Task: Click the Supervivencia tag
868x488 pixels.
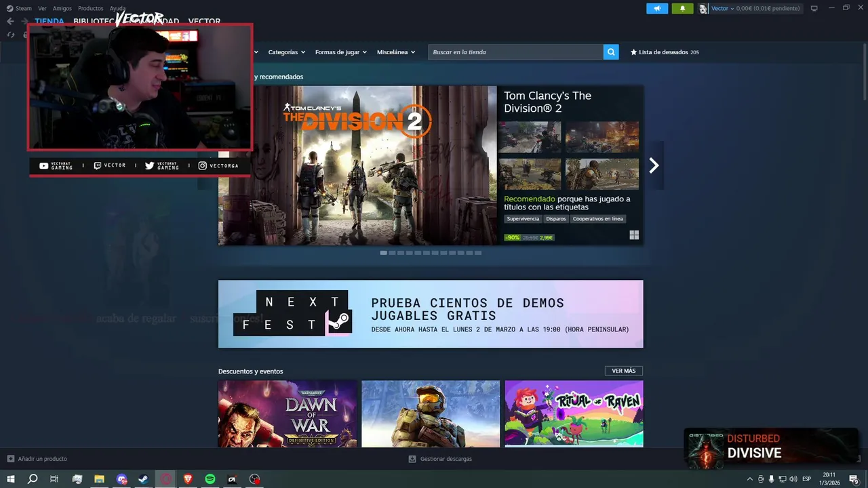Action: click(523, 219)
